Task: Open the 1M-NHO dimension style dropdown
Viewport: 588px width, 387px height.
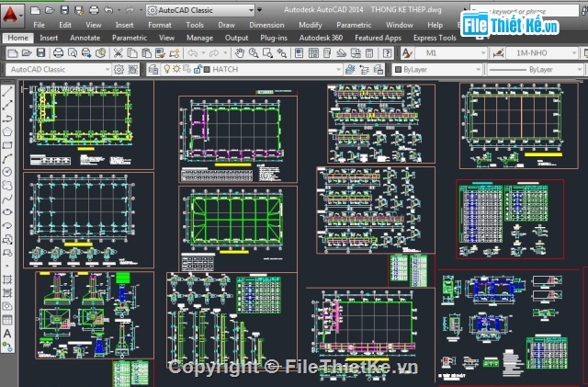Action: tap(573, 53)
